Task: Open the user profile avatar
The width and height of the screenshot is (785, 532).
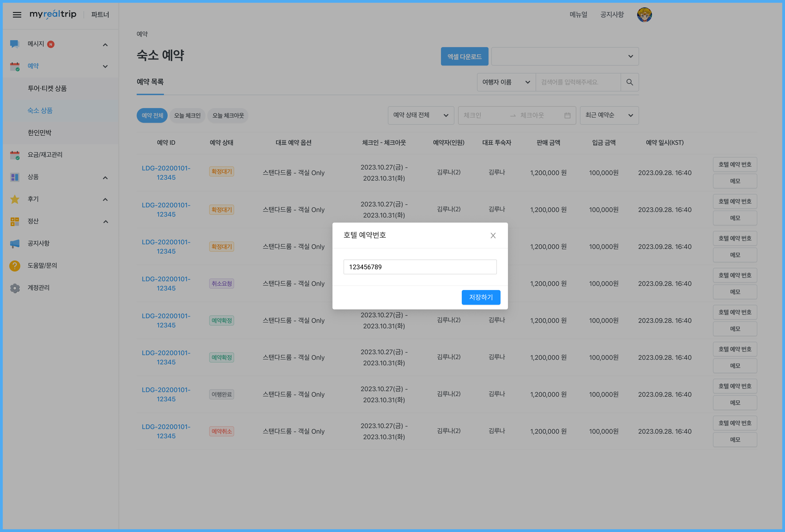Action: (x=644, y=15)
